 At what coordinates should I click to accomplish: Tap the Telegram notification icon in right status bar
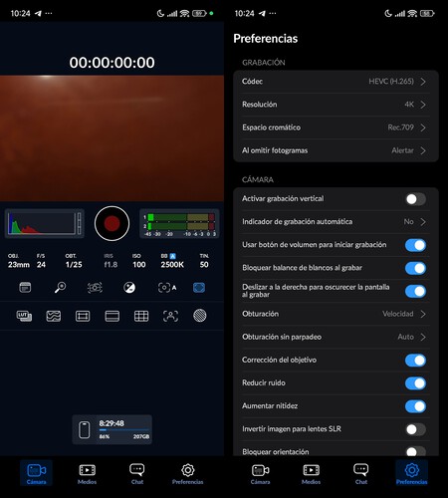[x=262, y=13]
